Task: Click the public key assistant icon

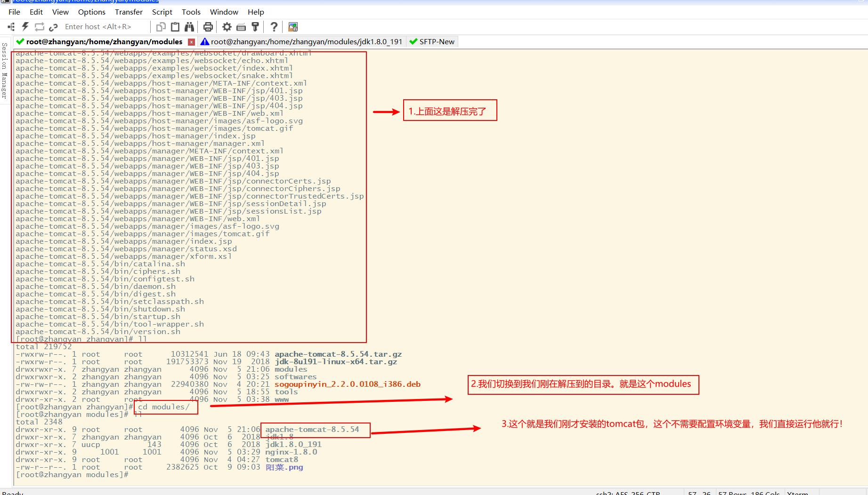Action: 255,27
